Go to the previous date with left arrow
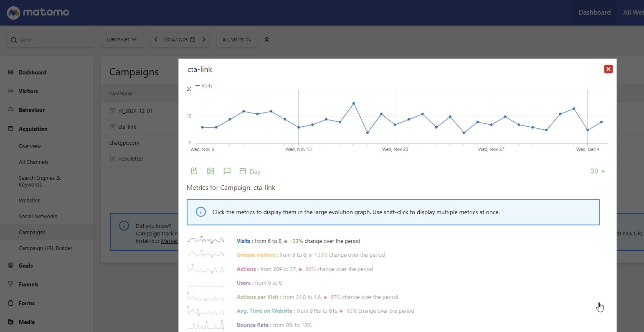The height and width of the screenshot is (332, 644). 156,40
